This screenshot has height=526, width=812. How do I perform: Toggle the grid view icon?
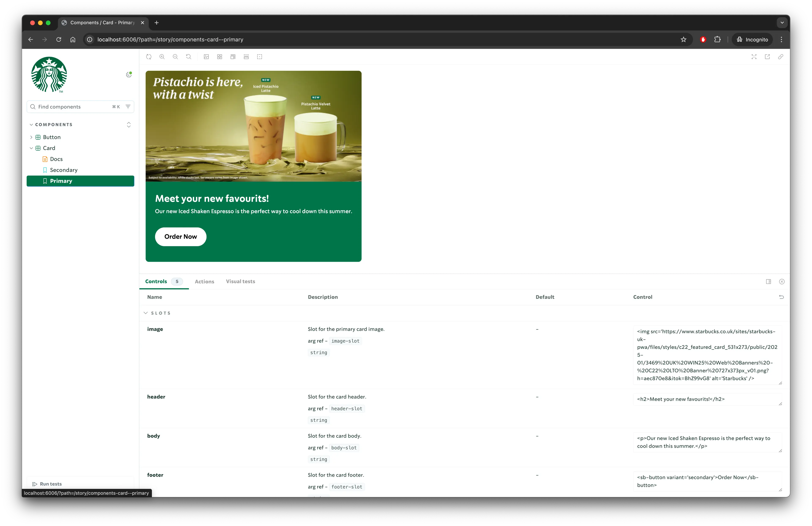220,57
